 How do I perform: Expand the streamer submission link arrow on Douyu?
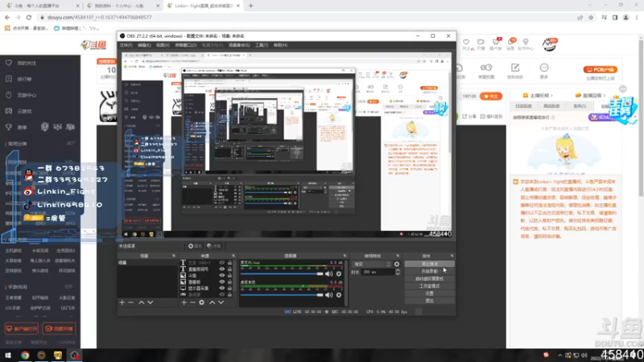tap(551, 96)
